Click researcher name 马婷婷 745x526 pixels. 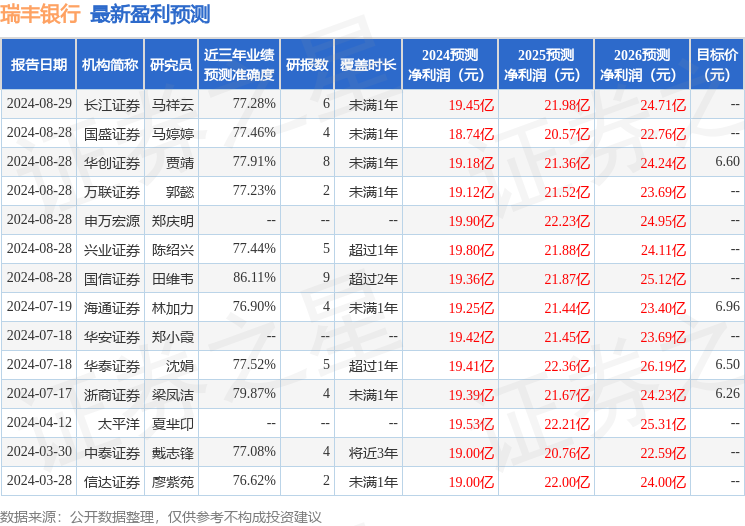pyautogui.click(x=173, y=134)
